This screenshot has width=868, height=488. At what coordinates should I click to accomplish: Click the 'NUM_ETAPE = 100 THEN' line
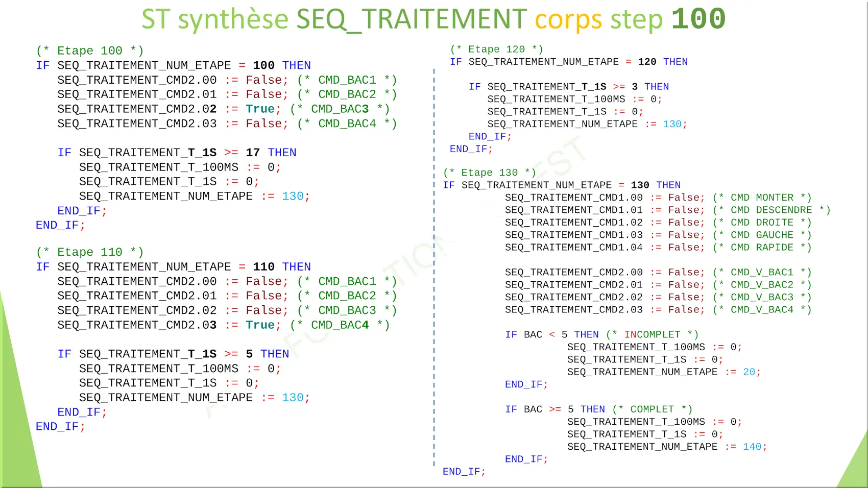click(x=173, y=65)
